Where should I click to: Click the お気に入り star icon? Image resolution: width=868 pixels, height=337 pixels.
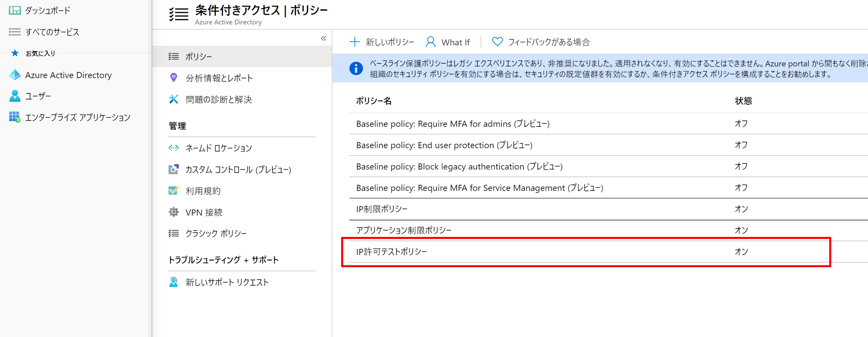tap(15, 53)
